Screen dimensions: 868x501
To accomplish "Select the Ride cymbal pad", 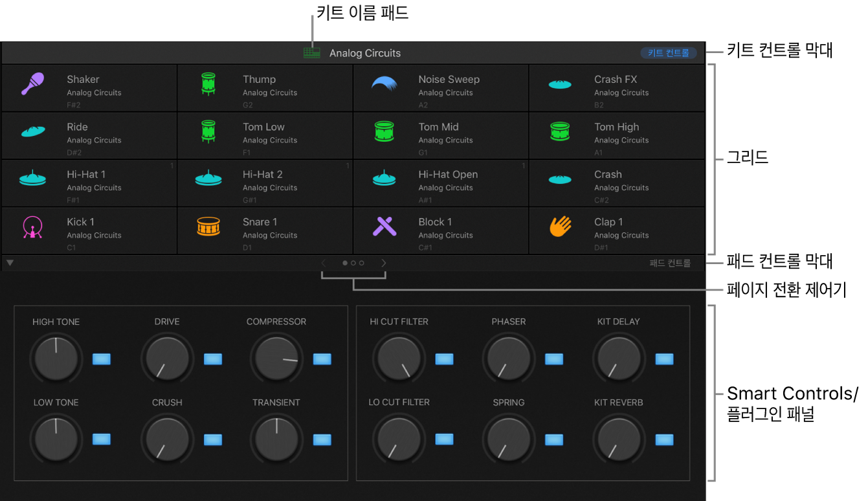I will coord(89,135).
